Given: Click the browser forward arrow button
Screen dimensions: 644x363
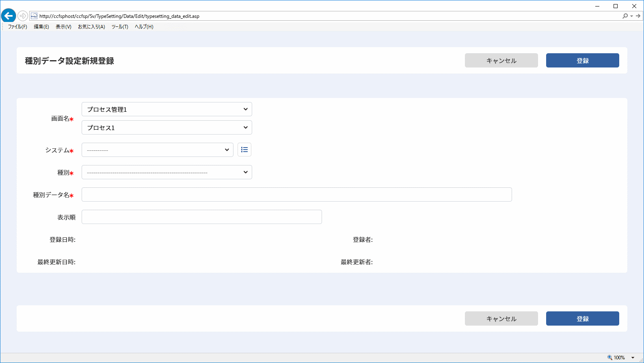Looking at the screenshot, I should coord(23,16).
